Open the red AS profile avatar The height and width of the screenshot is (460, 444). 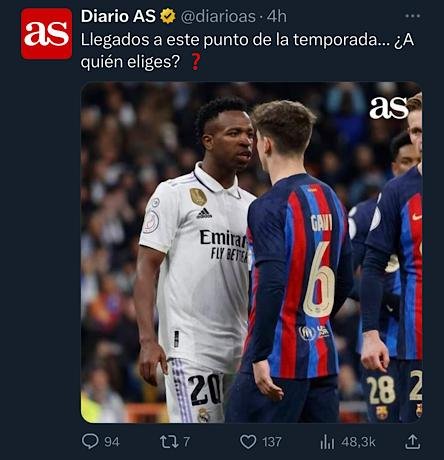point(46,34)
